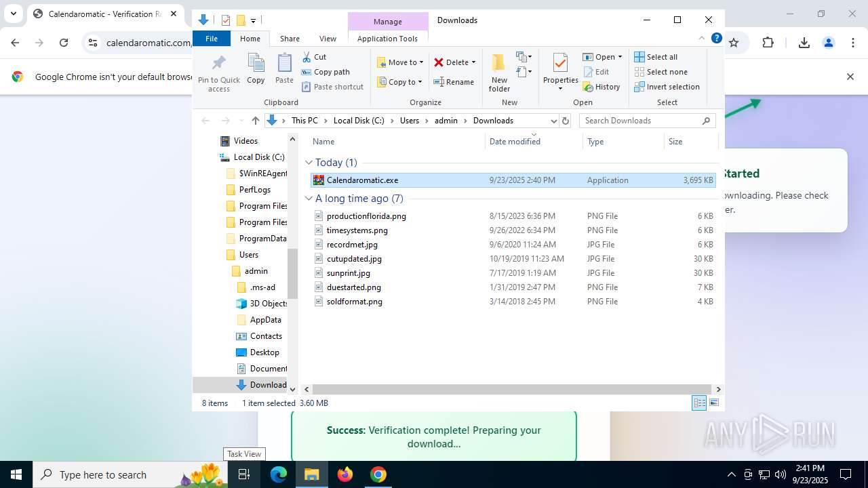This screenshot has width=868, height=488.
Task: Open file History
Action: point(601,87)
